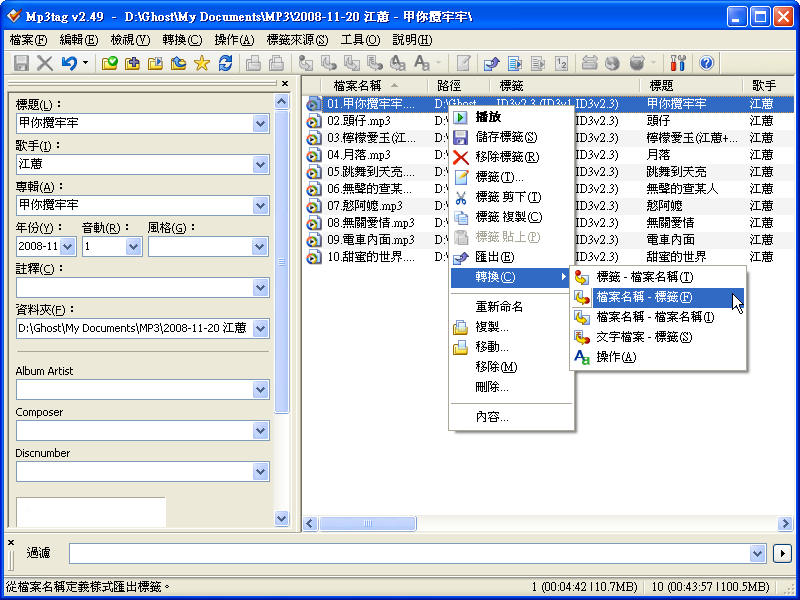Click the Autonumbering wizard icon labeled 12

click(x=561, y=63)
